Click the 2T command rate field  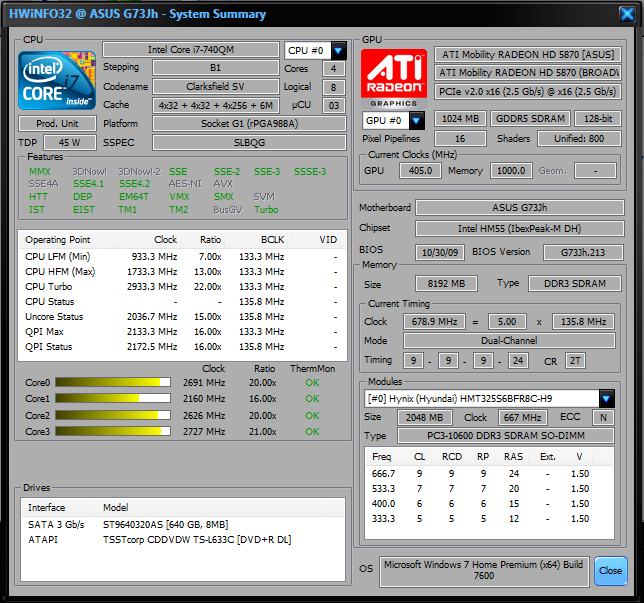coord(575,361)
